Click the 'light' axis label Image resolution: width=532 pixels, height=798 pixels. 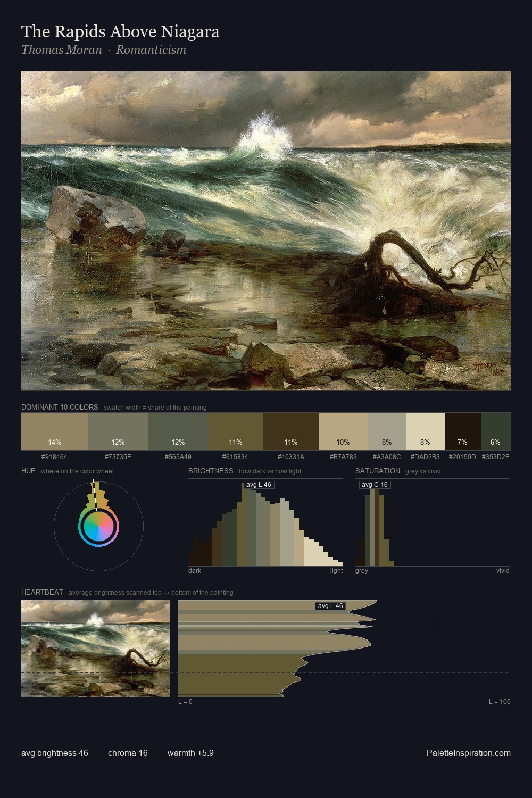click(336, 571)
